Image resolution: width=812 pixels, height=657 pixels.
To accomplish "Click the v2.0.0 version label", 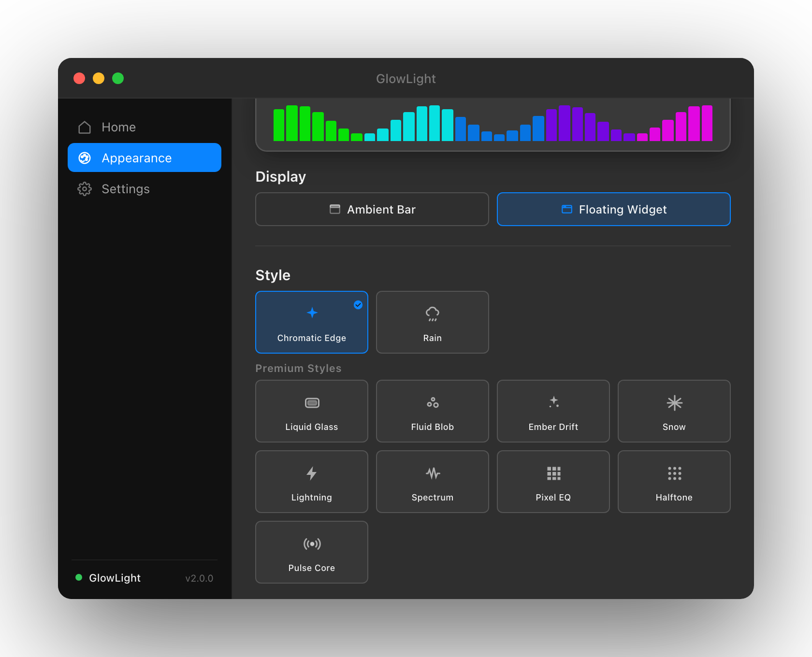I will coord(199,578).
